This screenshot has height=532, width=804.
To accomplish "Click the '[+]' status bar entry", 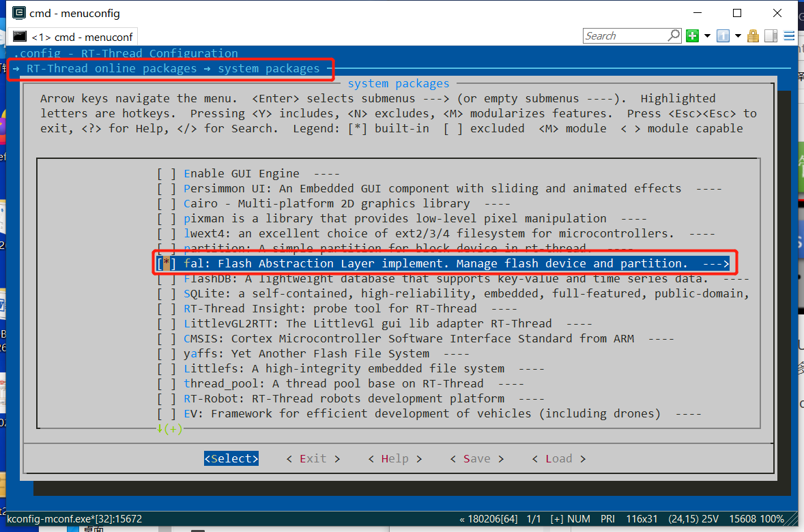I will (557, 518).
